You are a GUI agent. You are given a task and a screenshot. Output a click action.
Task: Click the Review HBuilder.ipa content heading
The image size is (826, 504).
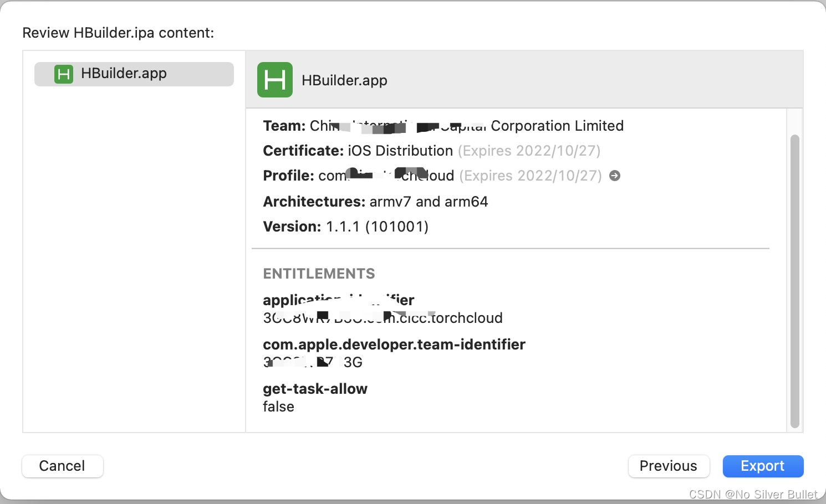(x=118, y=33)
